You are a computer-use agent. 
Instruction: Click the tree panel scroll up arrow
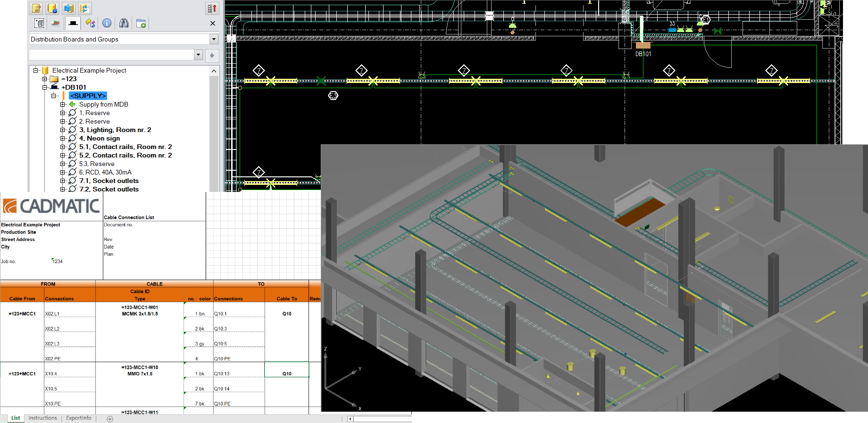(x=214, y=71)
